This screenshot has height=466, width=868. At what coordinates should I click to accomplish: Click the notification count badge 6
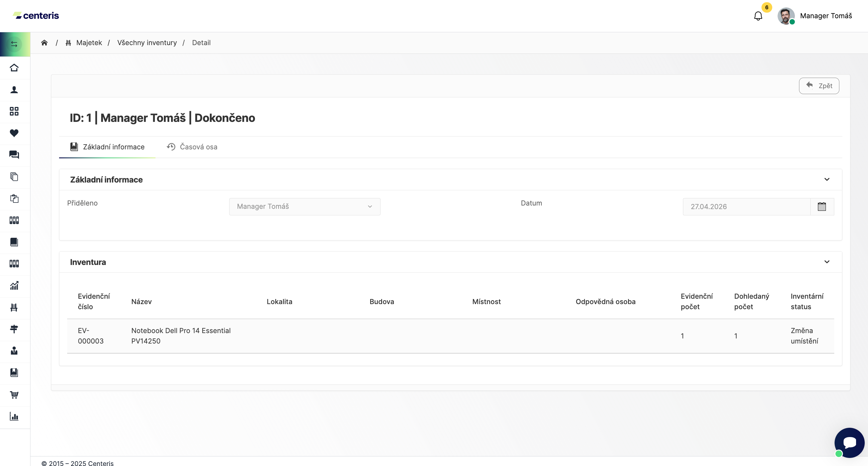click(x=767, y=7)
